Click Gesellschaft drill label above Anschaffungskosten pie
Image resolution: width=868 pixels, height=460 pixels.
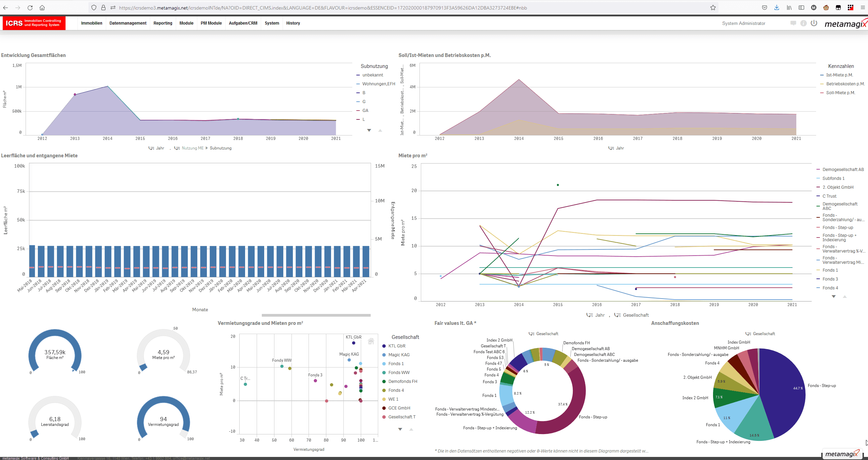764,334
